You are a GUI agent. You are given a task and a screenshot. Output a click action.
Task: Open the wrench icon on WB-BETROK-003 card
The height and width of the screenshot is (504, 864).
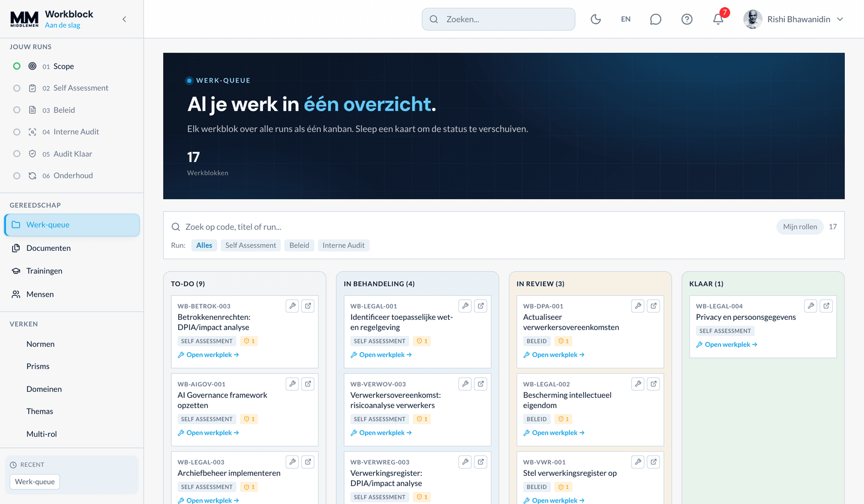[292, 306]
